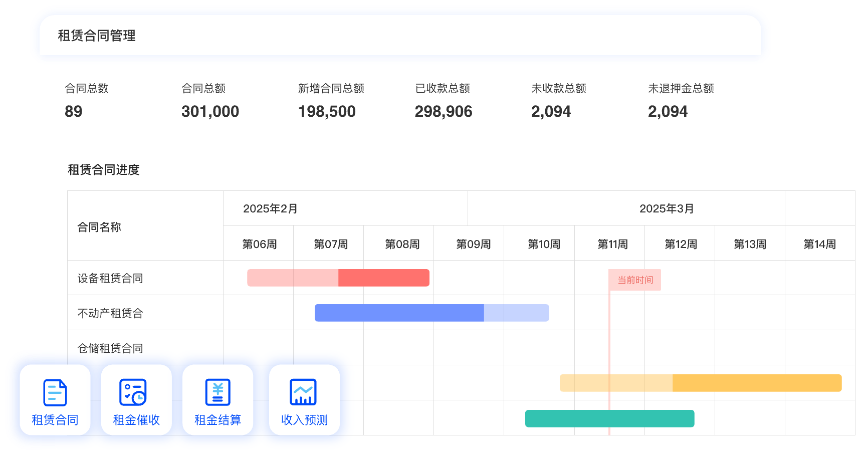Select the 仓储租赁合同 row label
Viewport: 868px width, 466px height.
coord(110,349)
